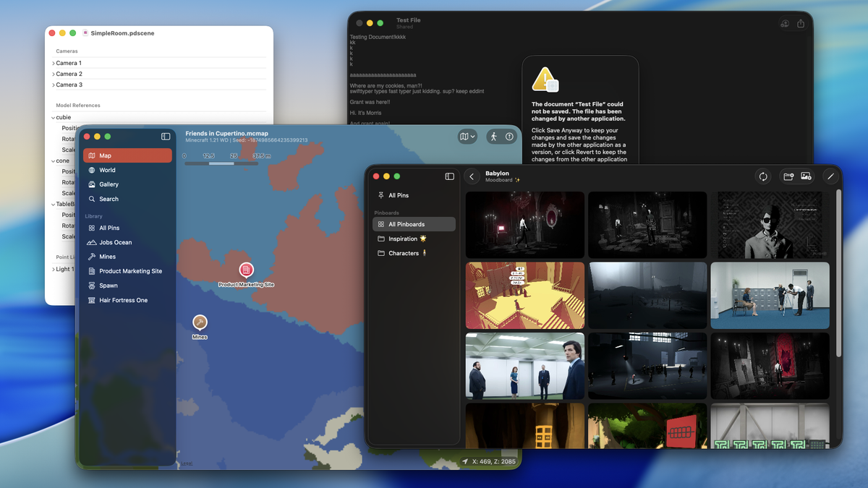Toggle the Babylon window sidebar visibility
Screen dimensions: 868x488
click(x=449, y=176)
